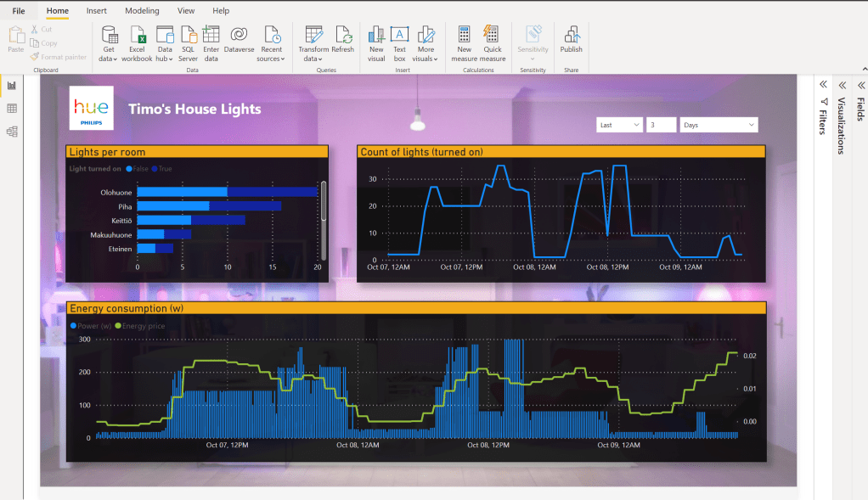Viewport: 868px width, 500px height.
Task: Click the Publish icon
Action: coord(571,35)
